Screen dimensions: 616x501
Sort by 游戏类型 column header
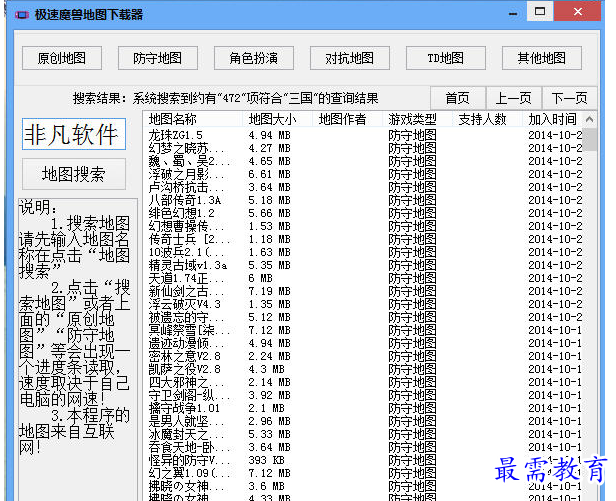click(418, 119)
